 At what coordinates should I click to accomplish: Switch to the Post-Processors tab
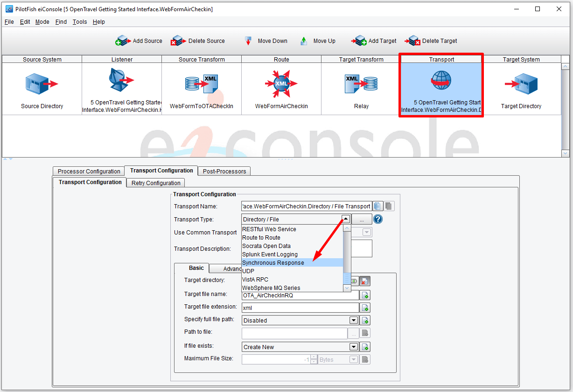(224, 171)
